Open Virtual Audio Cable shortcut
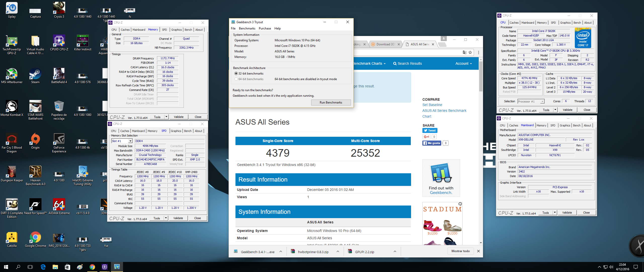Viewport: 644px width, 272px height. (x=35, y=45)
